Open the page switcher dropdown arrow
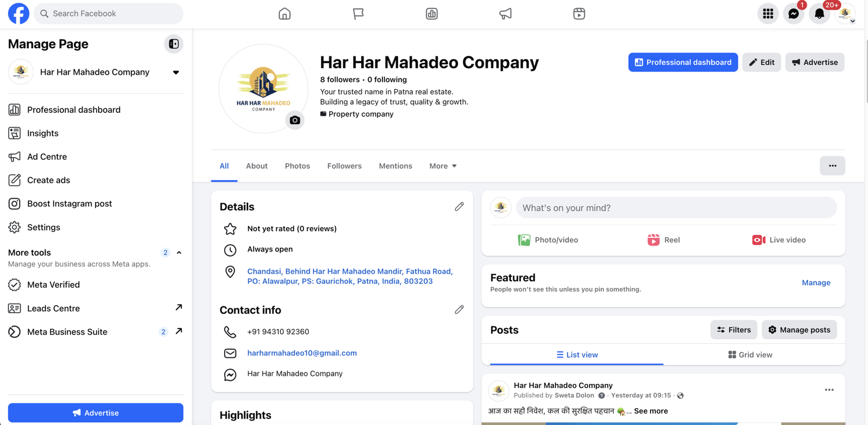This screenshot has width=868, height=425. coord(176,72)
